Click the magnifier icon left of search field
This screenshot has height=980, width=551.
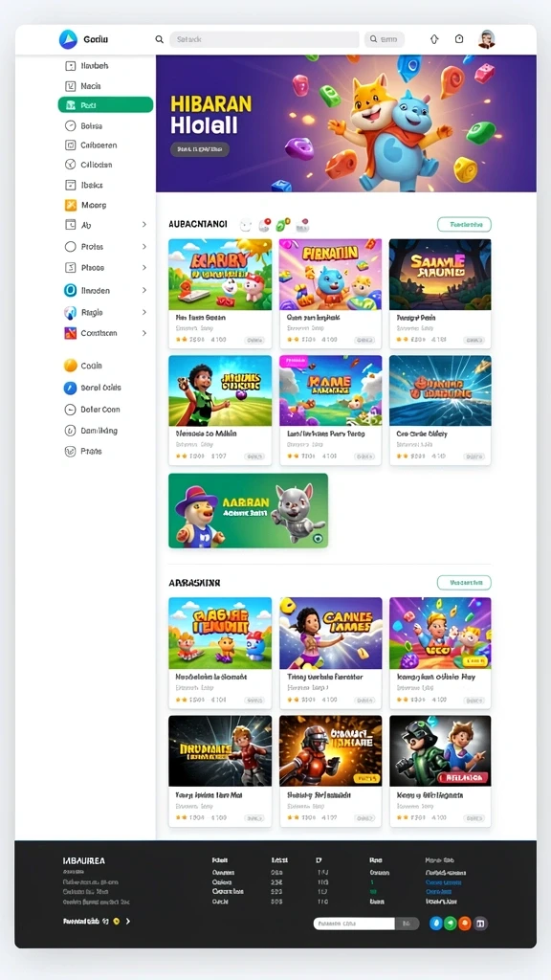tap(160, 39)
